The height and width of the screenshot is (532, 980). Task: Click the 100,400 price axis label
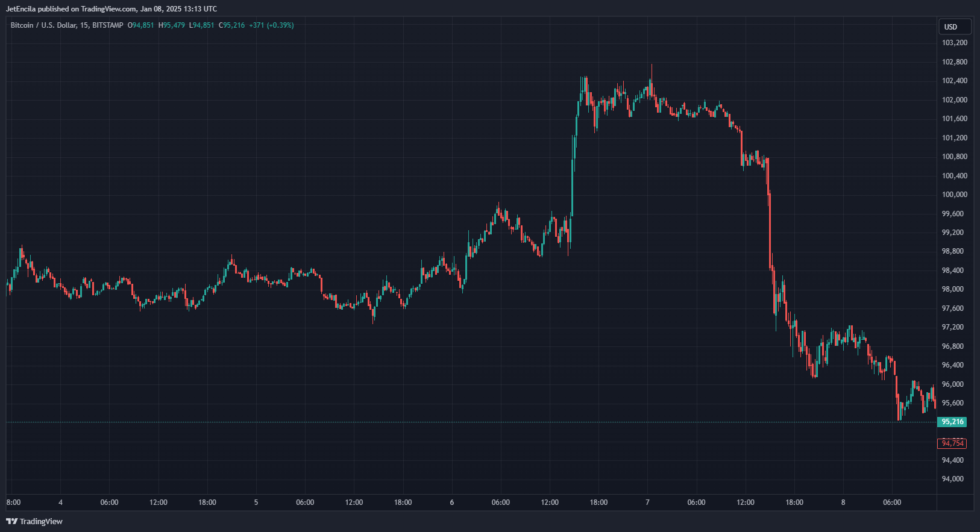coord(955,176)
